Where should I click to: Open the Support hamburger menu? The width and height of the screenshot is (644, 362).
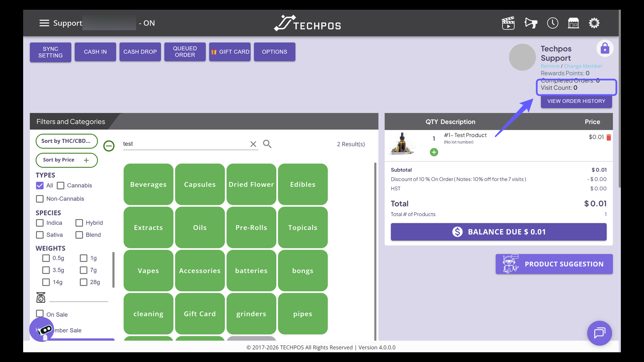pos(44,23)
